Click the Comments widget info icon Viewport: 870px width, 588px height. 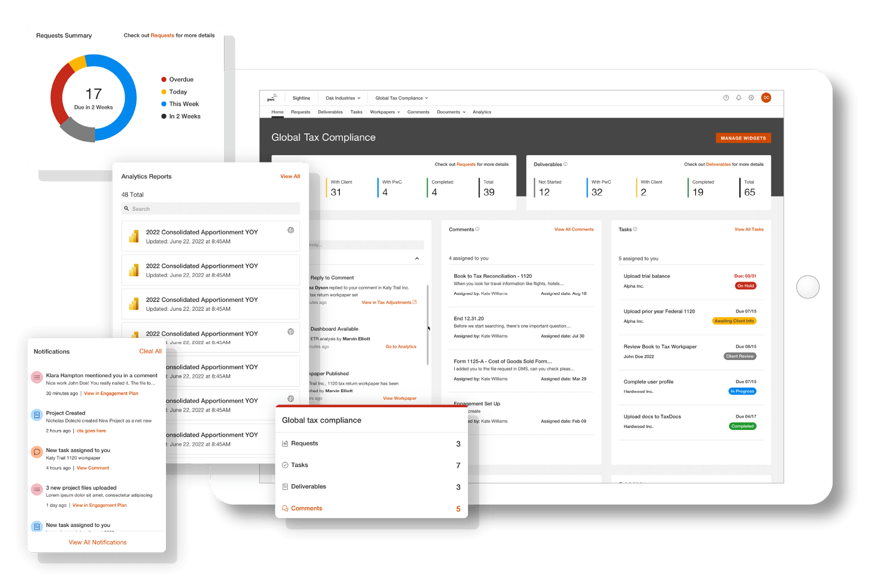pos(478,229)
